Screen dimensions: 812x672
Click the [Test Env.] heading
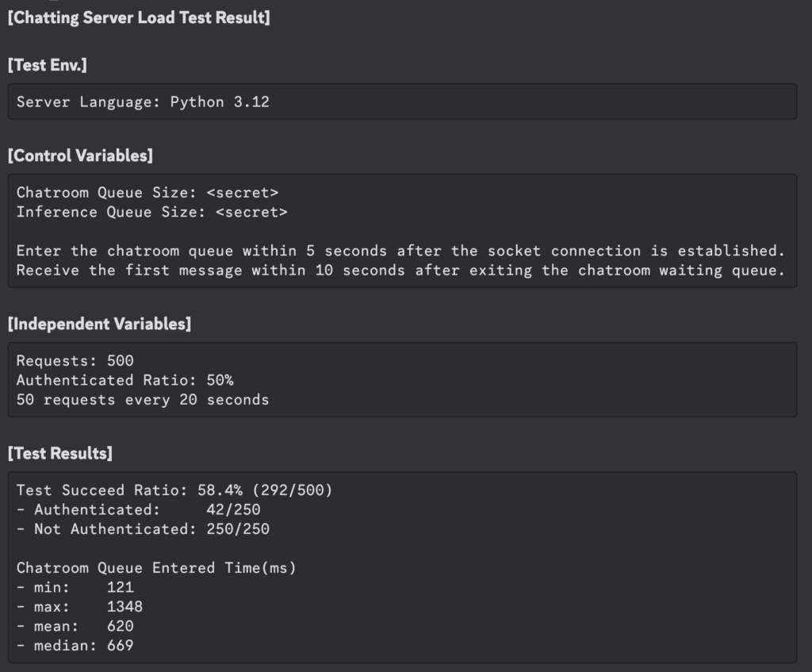click(x=48, y=65)
